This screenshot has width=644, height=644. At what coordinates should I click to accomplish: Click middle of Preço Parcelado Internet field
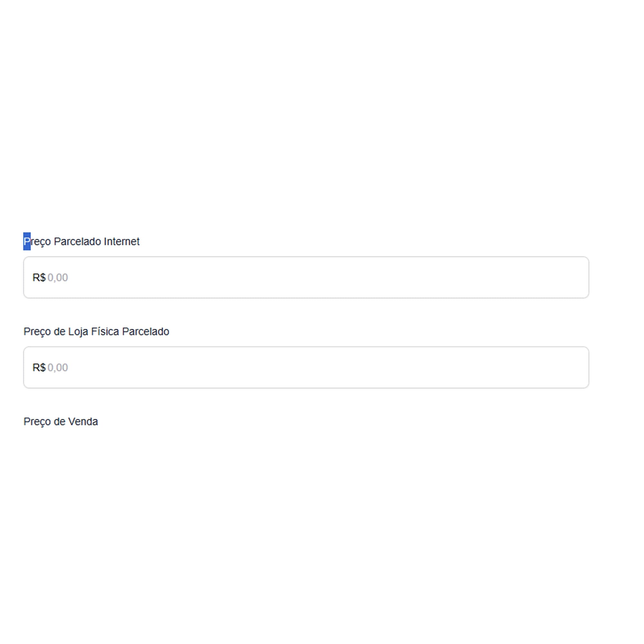pyautogui.click(x=306, y=277)
